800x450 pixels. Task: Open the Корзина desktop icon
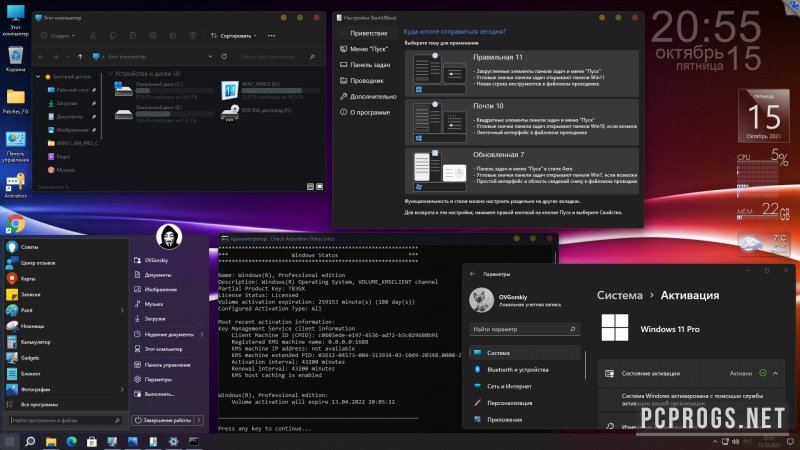[15, 59]
